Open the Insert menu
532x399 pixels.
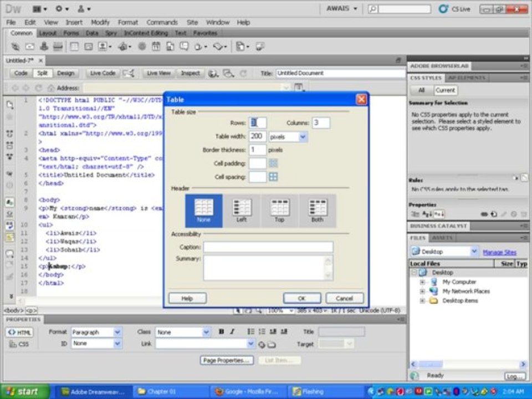(74, 22)
